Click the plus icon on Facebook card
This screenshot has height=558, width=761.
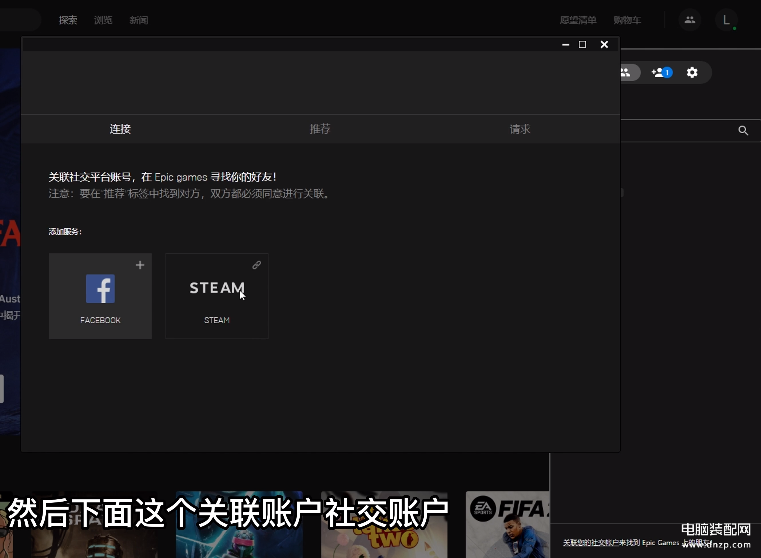(140, 265)
